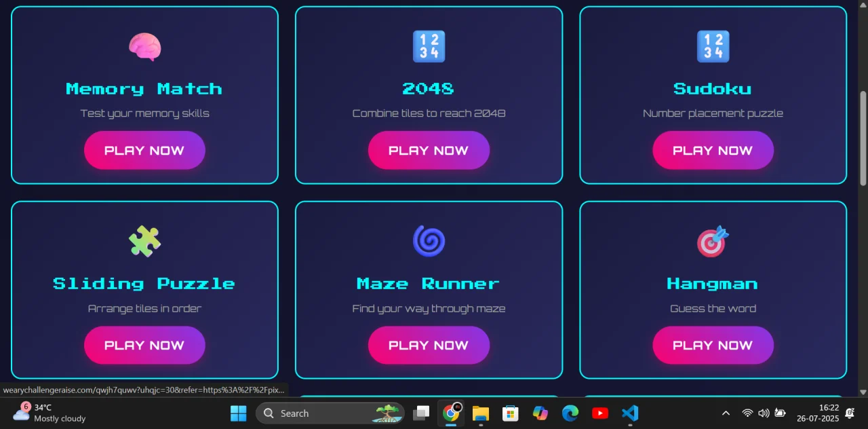The width and height of the screenshot is (868, 429).
Task: Open YouTube app from the taskbar
Action: tap(600, 413)
